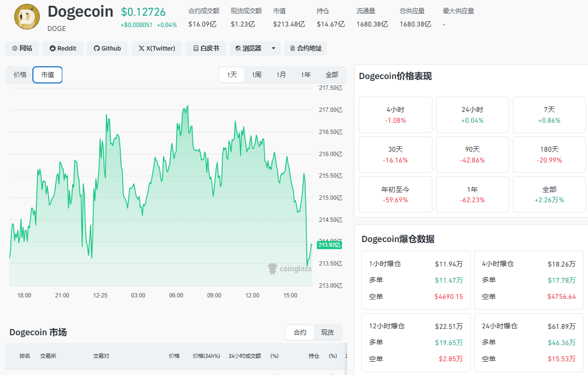
Task: Sort the table by 交易所 column
Action: pyautogui.click(x=48, y=356)
